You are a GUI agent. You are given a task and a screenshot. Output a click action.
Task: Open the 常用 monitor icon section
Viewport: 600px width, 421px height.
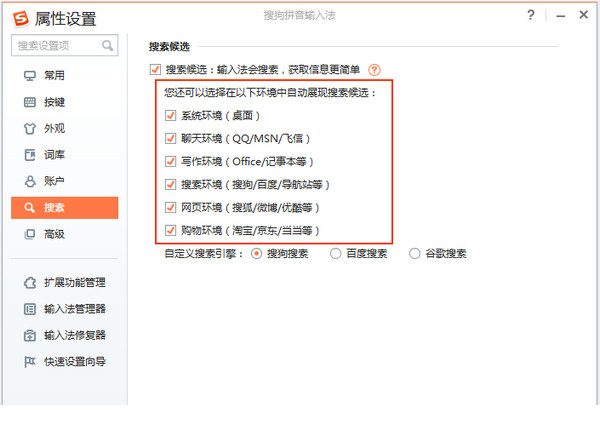pos(30,75)
